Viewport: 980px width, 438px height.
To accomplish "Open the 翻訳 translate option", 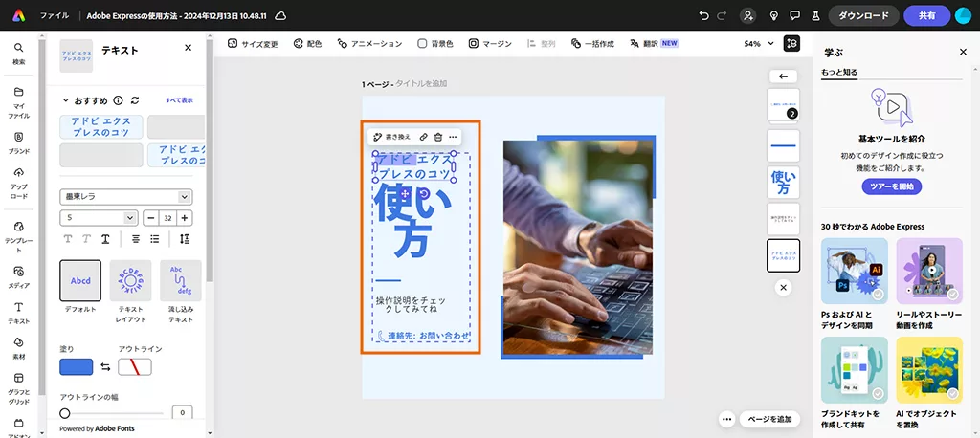I will (654, 44).
